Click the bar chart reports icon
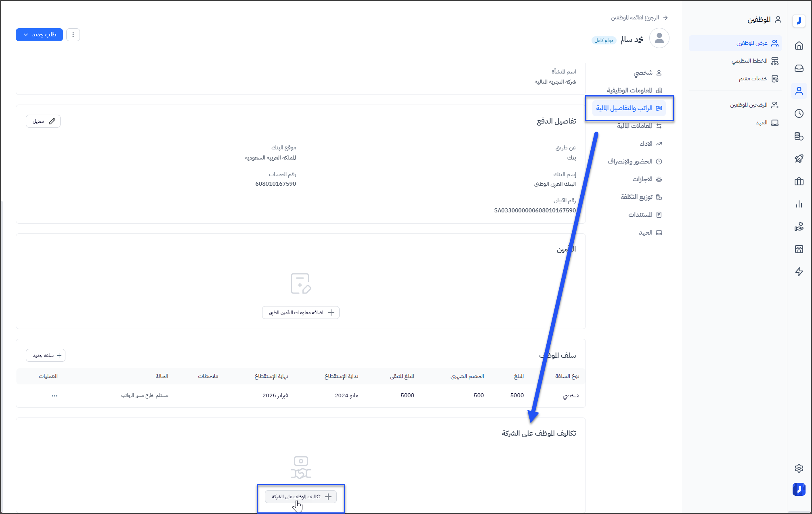The width and height of the screenshot is (812, 514). [799, 204]
